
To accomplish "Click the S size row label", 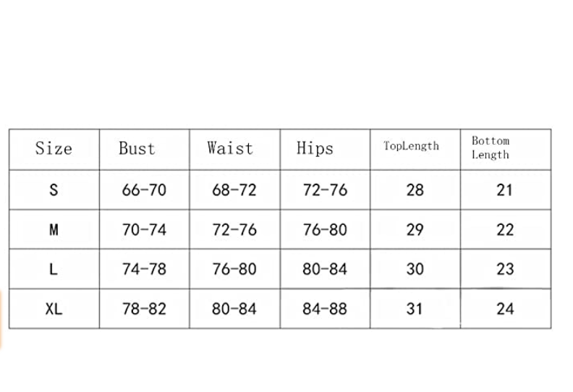I will coord(54,190).
